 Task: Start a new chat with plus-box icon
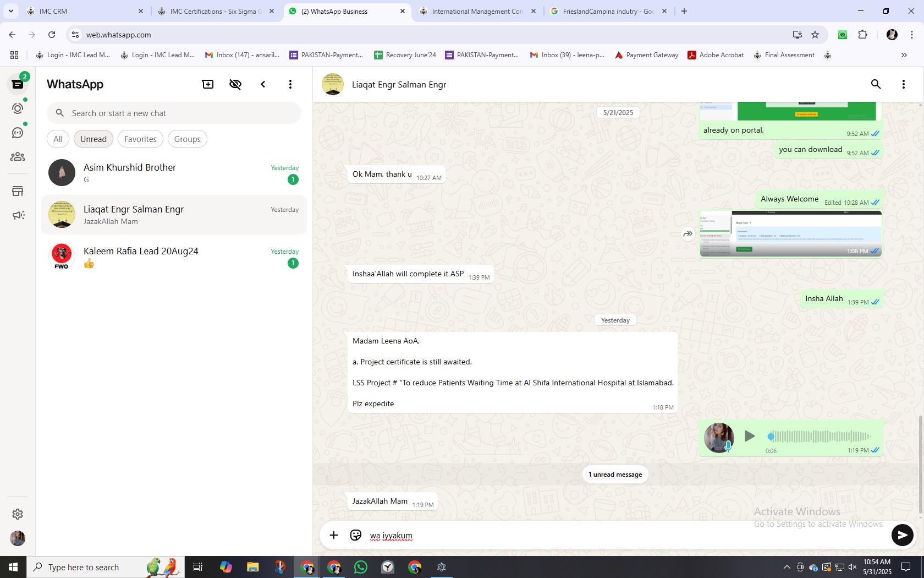[208, 84]
